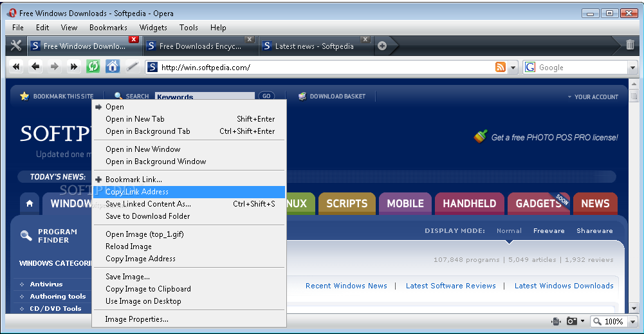
Task: Open Latest Windows Downloads link
Action: click(x=564, y=286)
